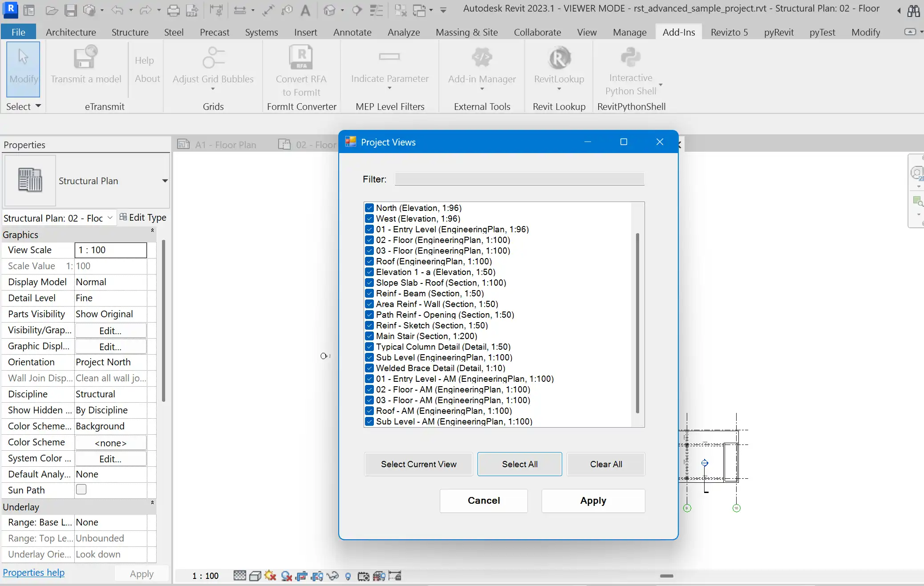Image resolution: width=924 pixels, height=586 pixels.
Task: Switch to the Architecture ribbon tab
Action: (x=71, y=32)
